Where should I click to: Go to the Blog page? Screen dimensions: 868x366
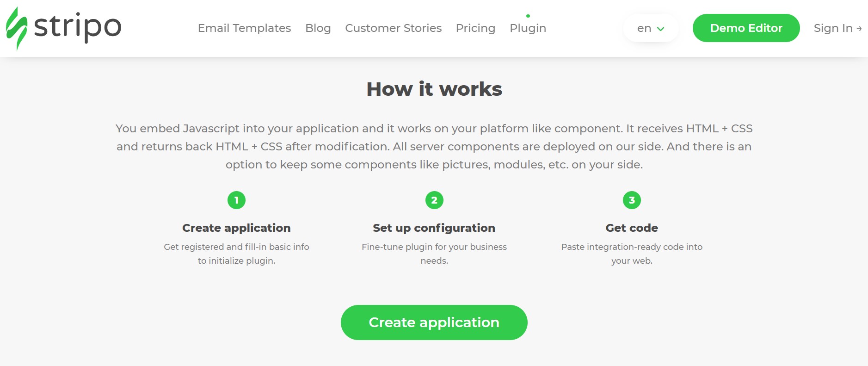click(x=318, y=28)
